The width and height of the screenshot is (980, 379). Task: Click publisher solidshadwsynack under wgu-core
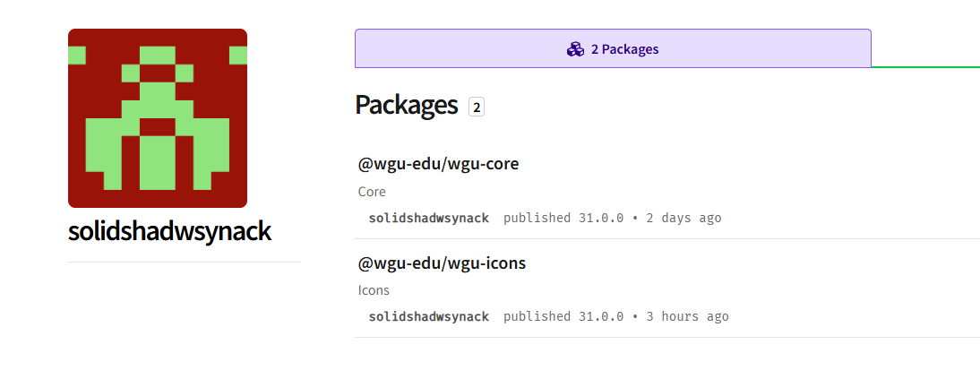pyautogui.click(x=429, y=218)
